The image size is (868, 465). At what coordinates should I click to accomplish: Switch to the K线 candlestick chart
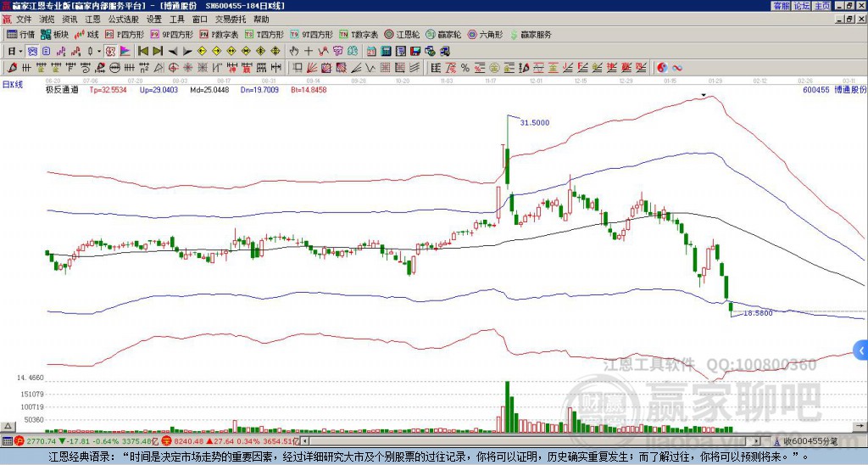[x=86, y=34]
